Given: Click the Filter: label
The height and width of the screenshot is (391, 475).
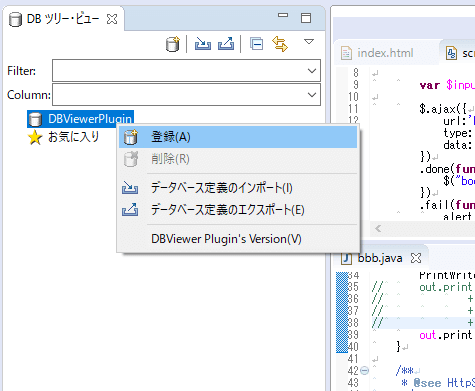Looking at the screenshot, I should coord(21,71).
